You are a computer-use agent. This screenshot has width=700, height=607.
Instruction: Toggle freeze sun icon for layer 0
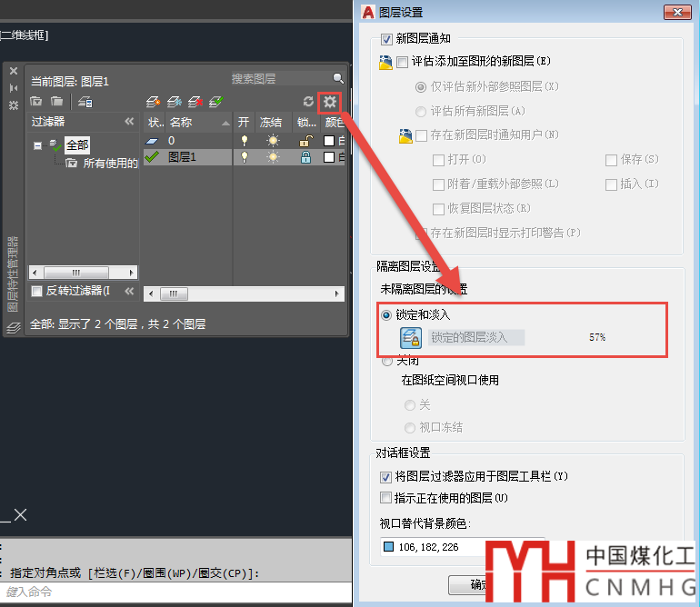click(x=273, y=141)
